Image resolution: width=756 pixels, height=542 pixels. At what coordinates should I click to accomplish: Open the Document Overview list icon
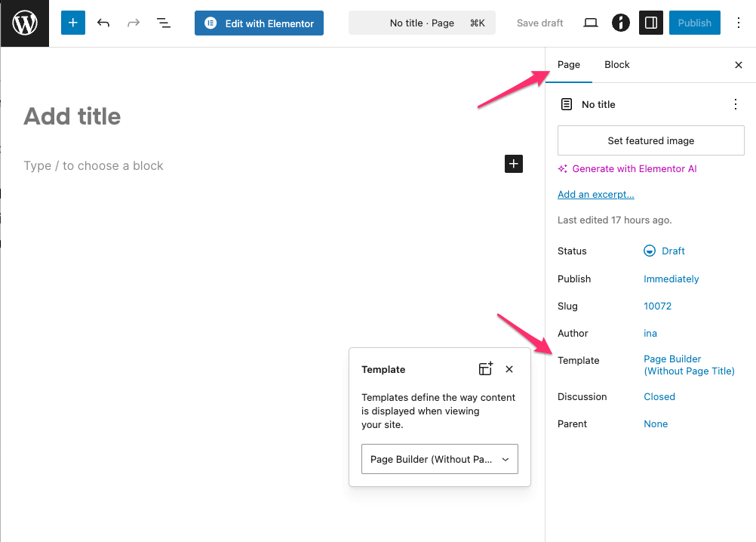[163, 23]
